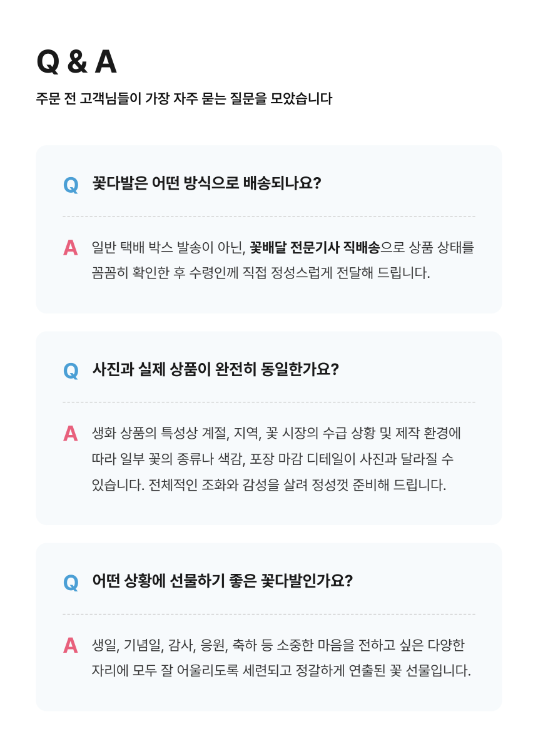
Task: Click the pink A icon beside 생일, 기념일 answer
Action: tap(71, 645)
